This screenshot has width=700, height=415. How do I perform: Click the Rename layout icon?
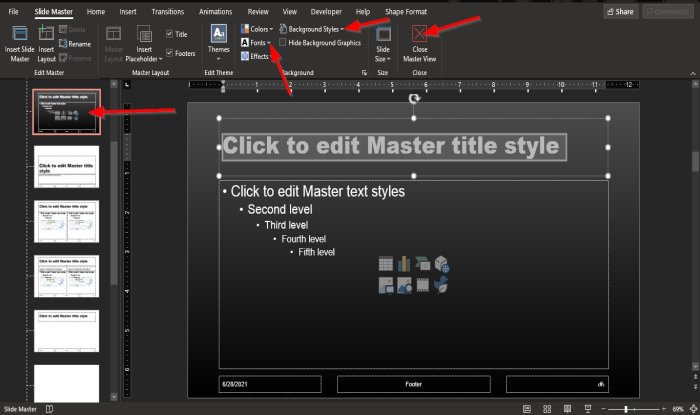coord(63,43)
